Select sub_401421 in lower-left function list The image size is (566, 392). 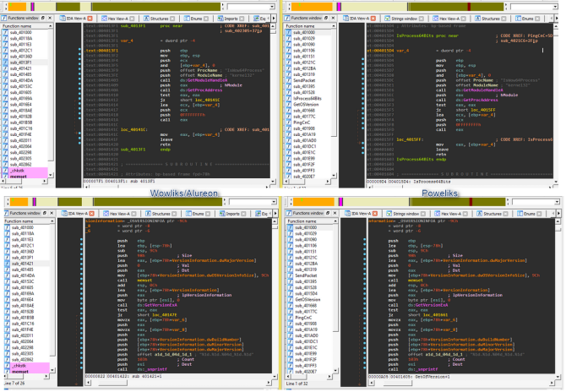click(24, 264)
